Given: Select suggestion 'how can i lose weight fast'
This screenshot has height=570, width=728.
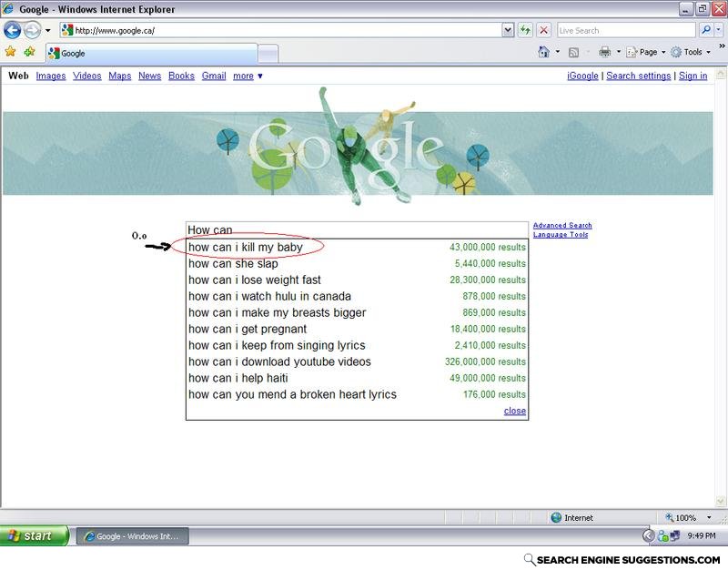Looking at the screenshot, I should 357,280.
